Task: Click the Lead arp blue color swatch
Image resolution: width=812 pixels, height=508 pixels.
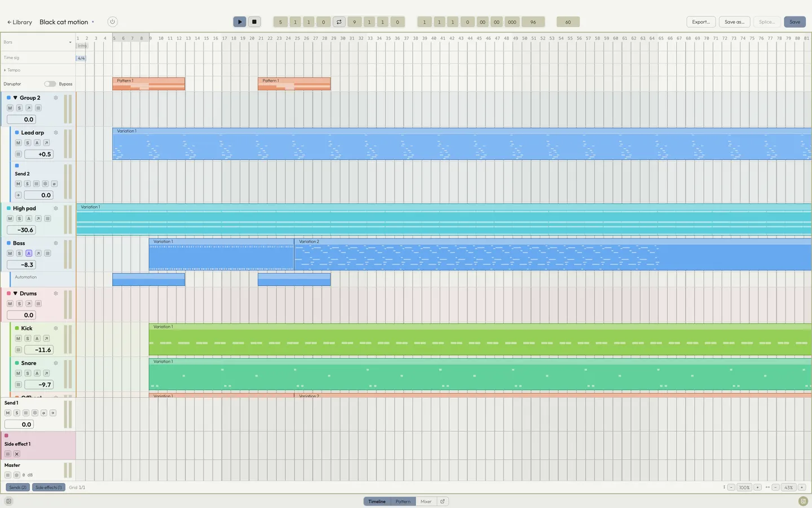Action: pos(17,133)
